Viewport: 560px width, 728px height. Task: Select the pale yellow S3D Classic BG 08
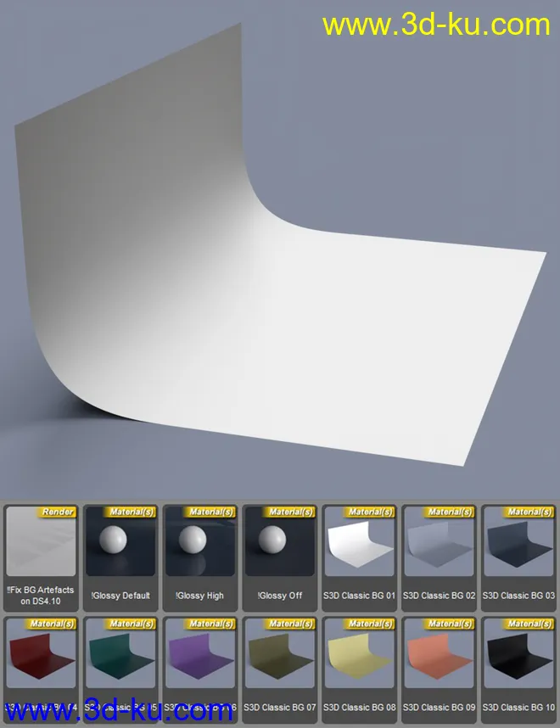358,660
